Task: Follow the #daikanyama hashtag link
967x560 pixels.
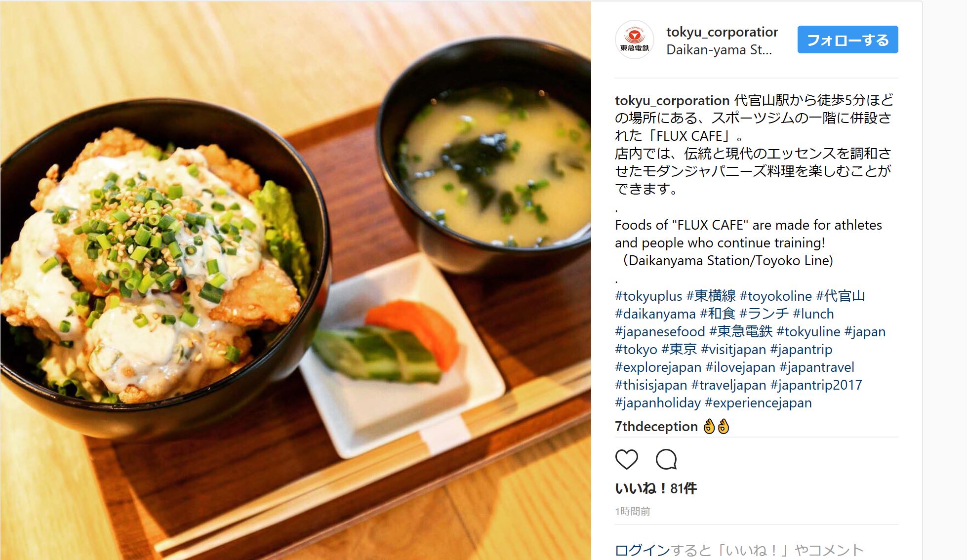Action: click(655, 314)
